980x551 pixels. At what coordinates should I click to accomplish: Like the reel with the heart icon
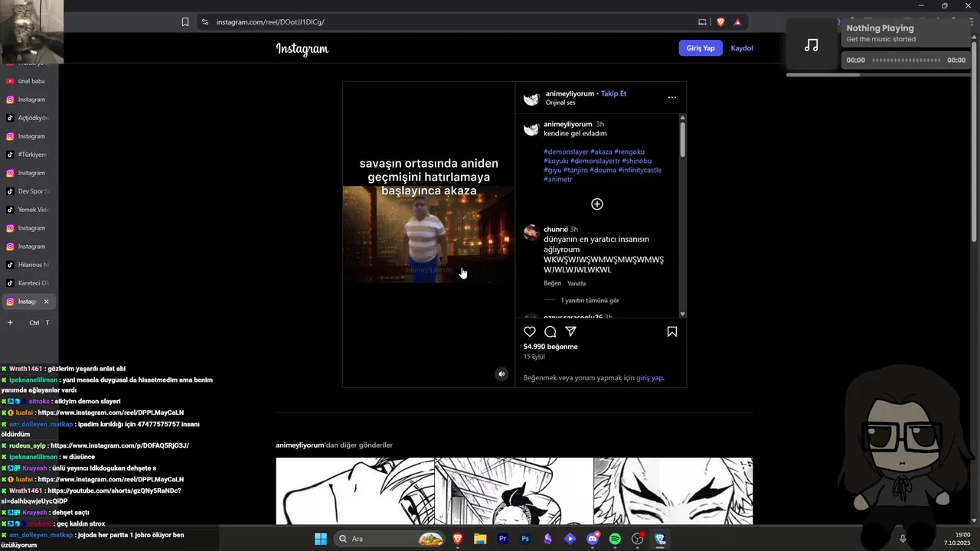point(530,331)
